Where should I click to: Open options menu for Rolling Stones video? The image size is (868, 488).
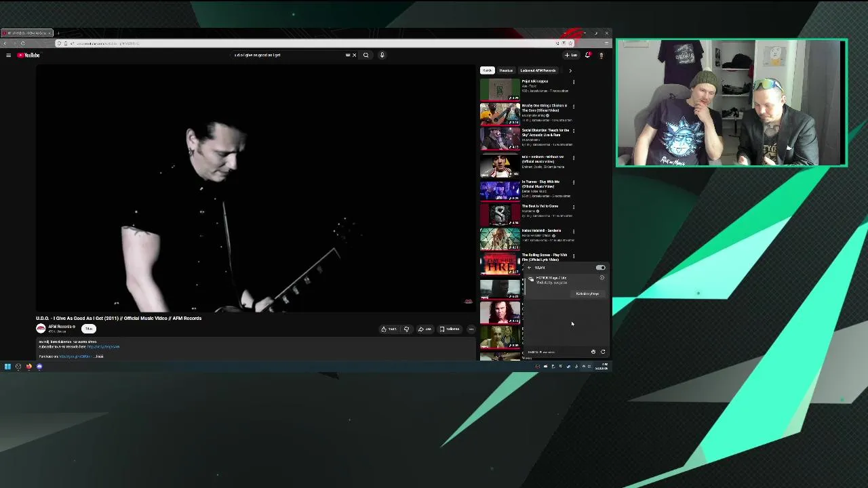(574, 256)
